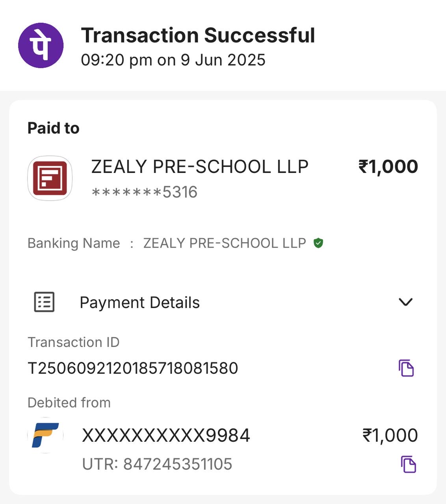Viewport: 446px width, 504px height.
Task: Copy the Transaction ID
Action: (x=406, y=368)
